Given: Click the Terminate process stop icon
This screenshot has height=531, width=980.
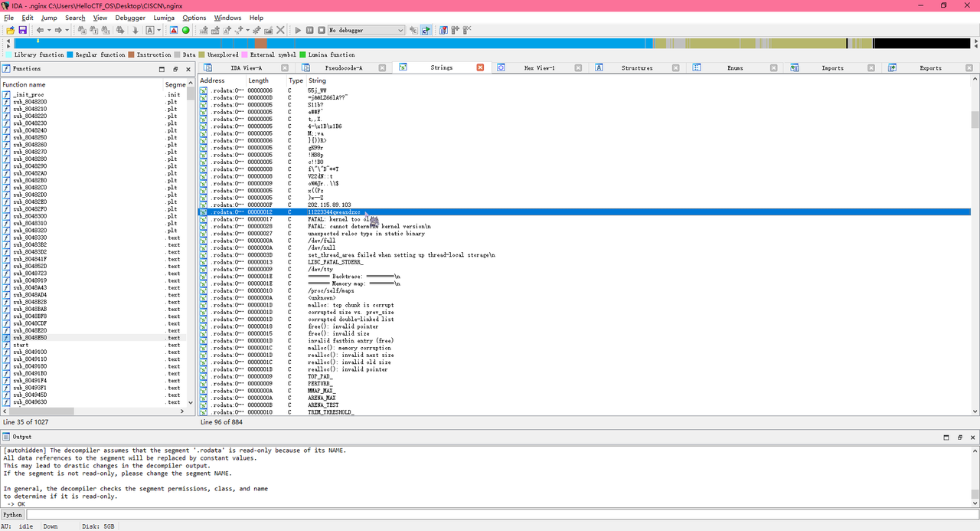Looking at the screenshot, I should tap(321, 30).
